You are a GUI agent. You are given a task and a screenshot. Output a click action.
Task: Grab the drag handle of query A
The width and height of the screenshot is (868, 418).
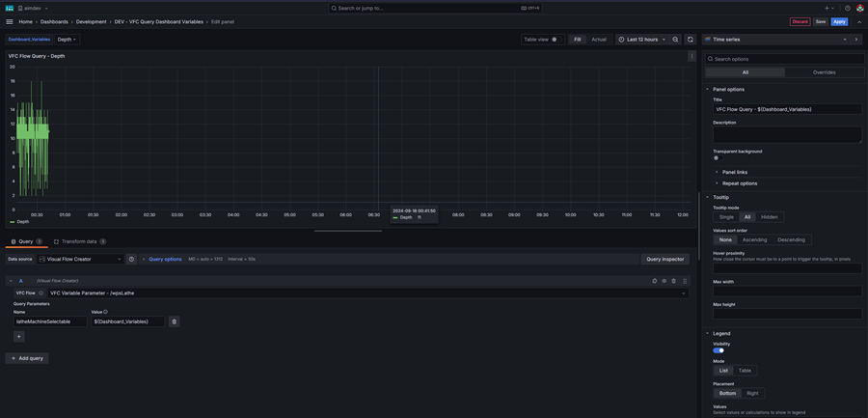coord(685,281)
